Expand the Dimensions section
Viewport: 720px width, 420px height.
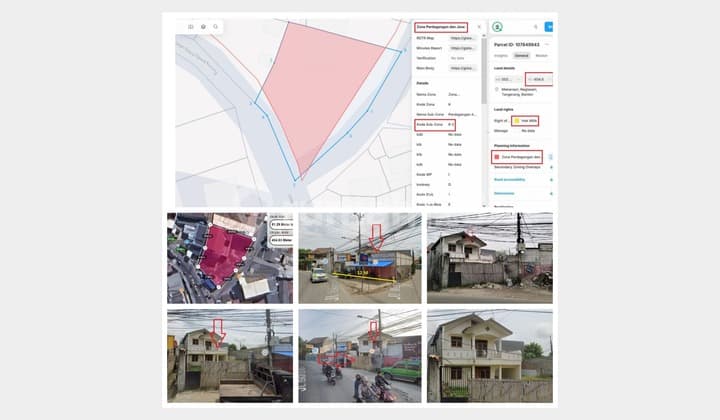coord(550,193)
